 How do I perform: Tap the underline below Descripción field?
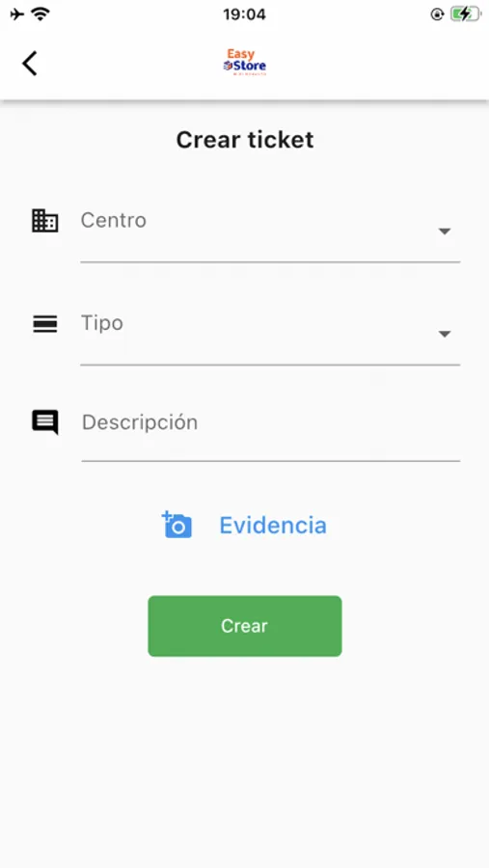tap(271, 461)
